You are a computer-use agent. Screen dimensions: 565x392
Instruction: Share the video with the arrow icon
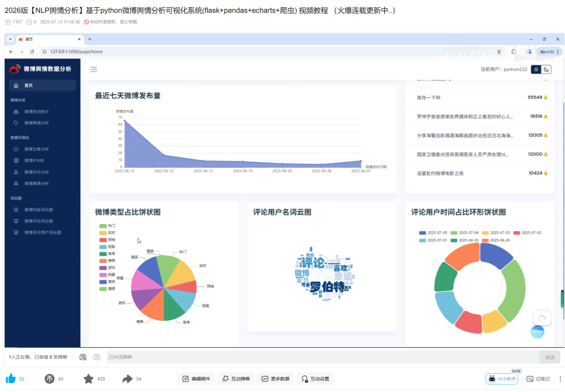[x=127, y=379]
